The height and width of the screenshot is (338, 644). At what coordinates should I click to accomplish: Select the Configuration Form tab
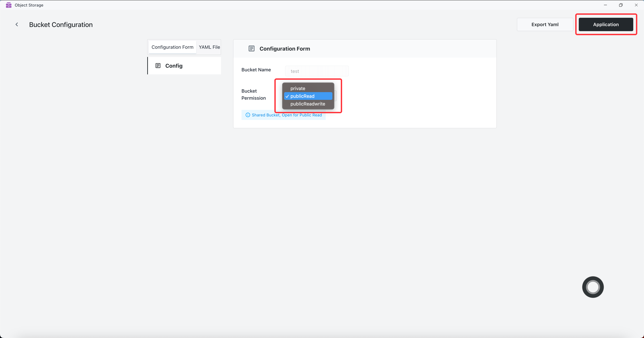coord(172,47)
